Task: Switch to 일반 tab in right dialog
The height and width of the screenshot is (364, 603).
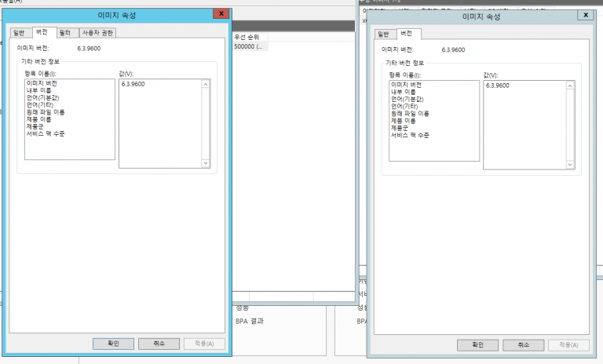Action: [383, 34]
